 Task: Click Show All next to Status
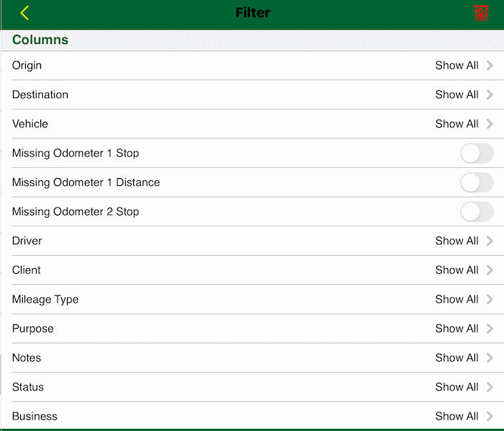pos(456,387)
